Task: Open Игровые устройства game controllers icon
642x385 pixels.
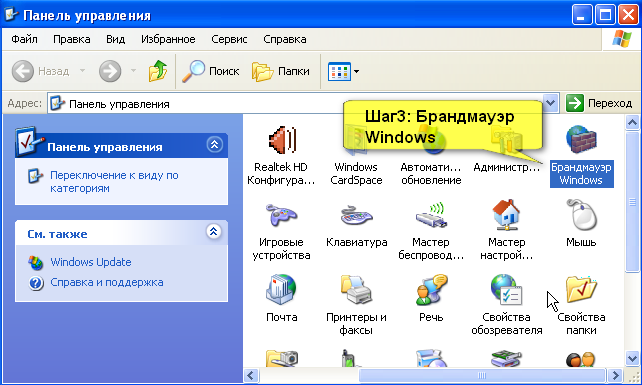Action: (281, 216)
